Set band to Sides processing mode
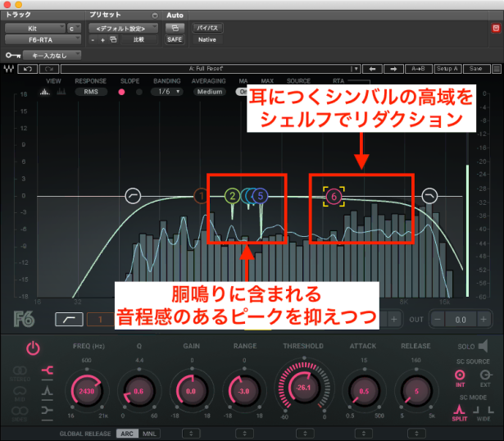 point(20,414)
